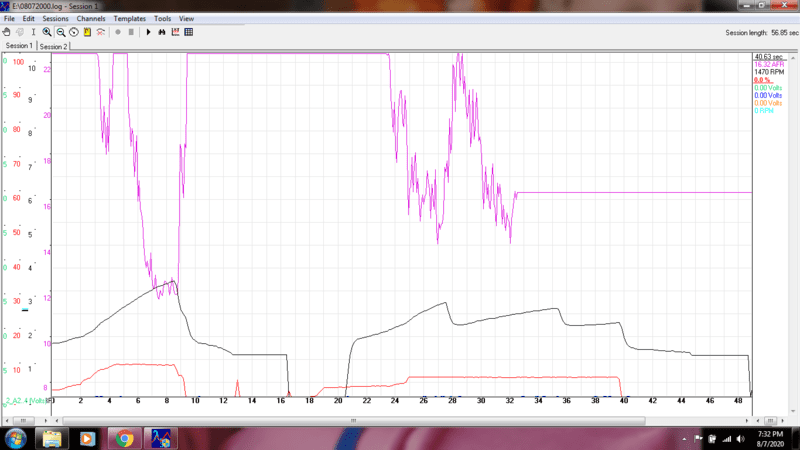This screenshot has width=800, height=450.
Task: Click the yellow bookmark note icon
Action: [87, 32]
